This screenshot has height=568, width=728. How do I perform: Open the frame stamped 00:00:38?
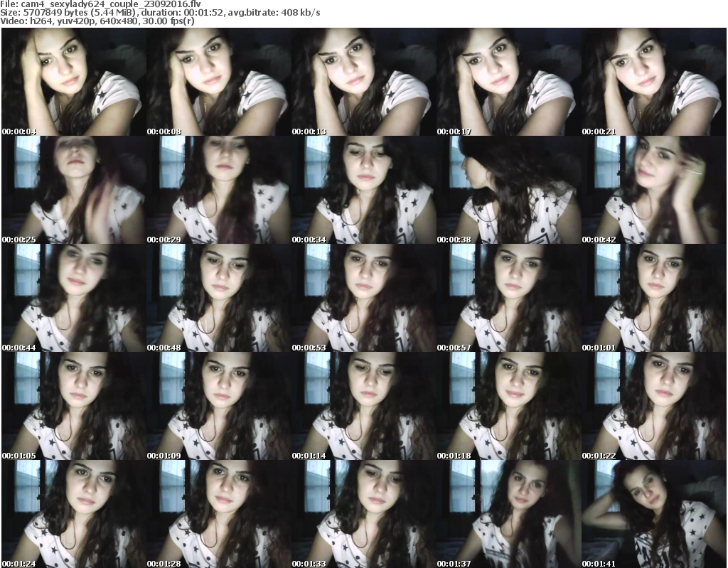click(x=509, y=190)
